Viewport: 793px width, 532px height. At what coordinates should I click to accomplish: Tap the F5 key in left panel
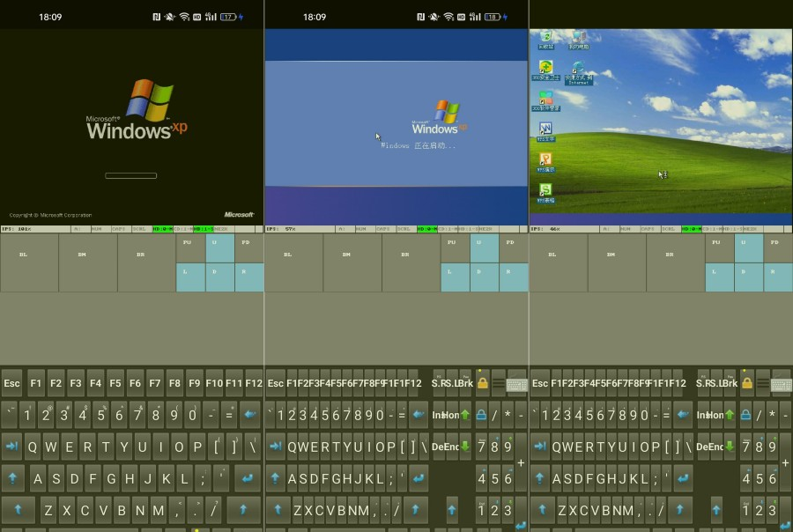pos(115,383)
